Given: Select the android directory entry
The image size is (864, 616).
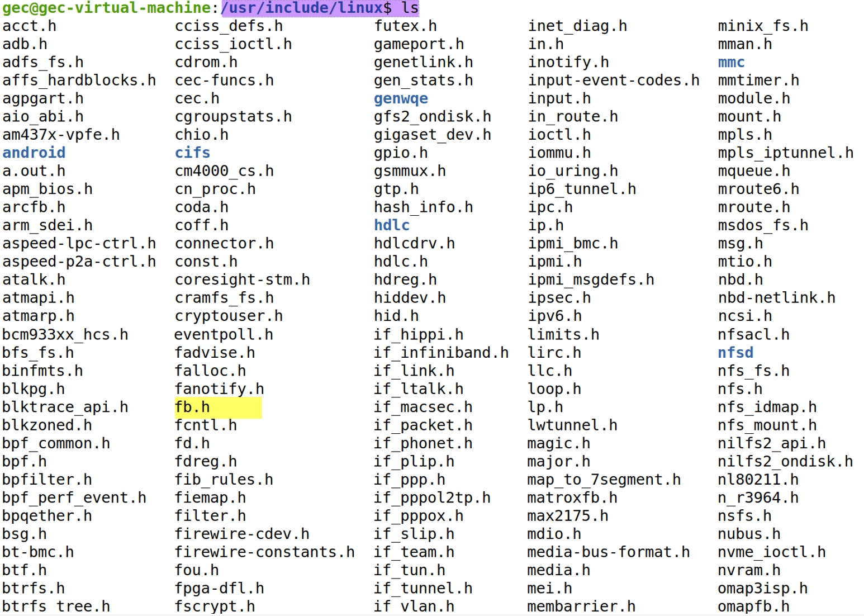Looking at the screenshot, I should [34, 153].
